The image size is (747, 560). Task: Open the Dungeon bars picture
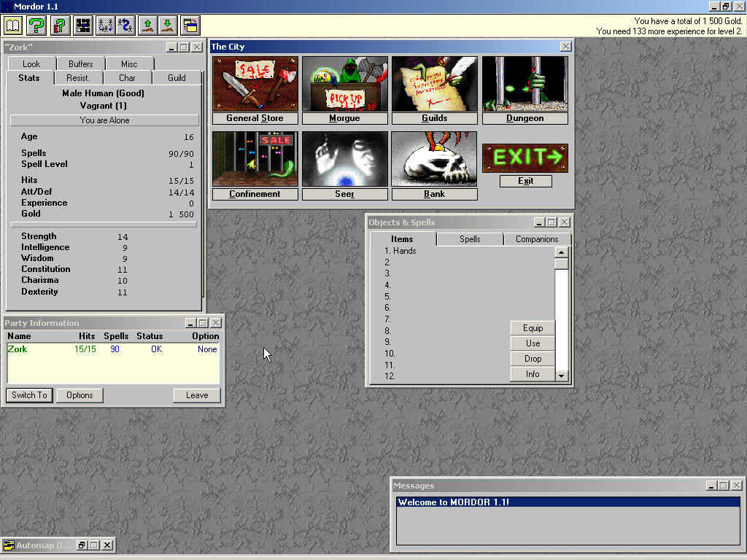pos(525,84)
